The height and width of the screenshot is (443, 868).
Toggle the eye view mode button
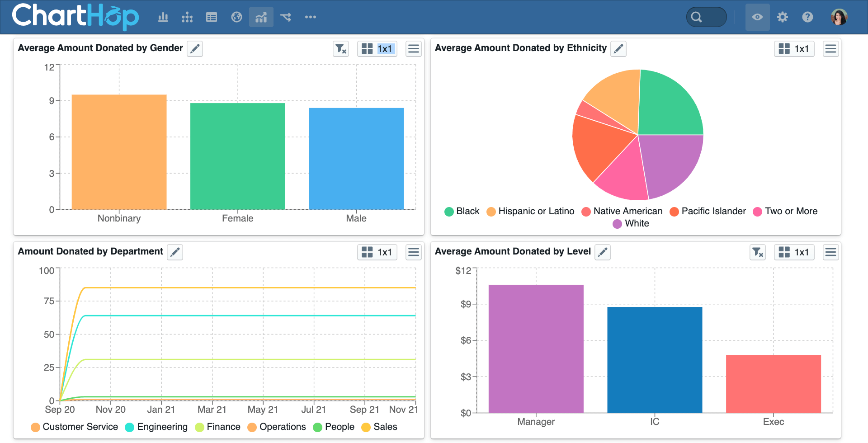(x=758, y=17)
